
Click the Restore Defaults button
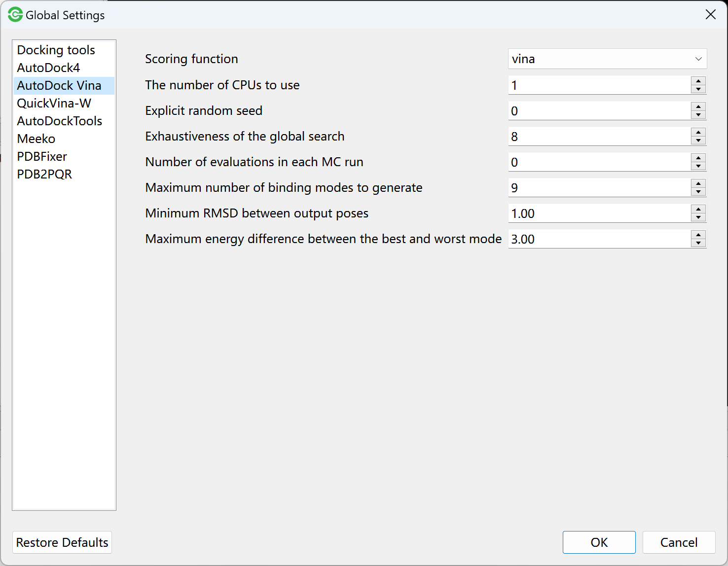click(x=62, y=542)
